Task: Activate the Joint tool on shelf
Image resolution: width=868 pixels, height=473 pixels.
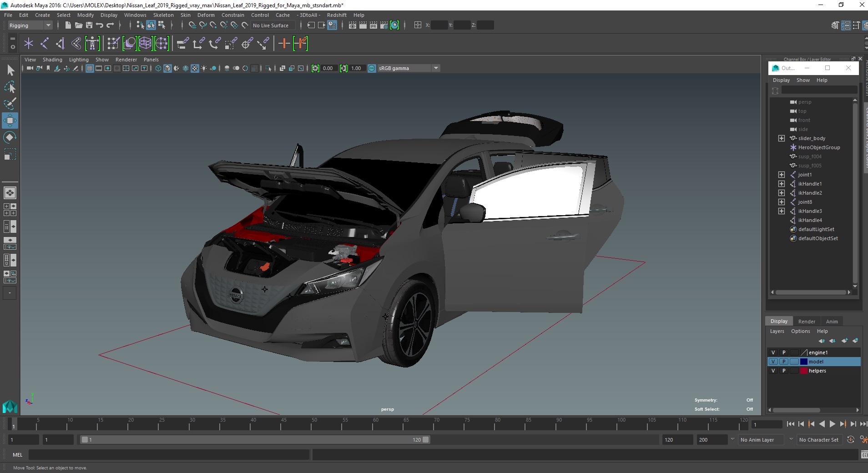Action: (x=45, y=44)
